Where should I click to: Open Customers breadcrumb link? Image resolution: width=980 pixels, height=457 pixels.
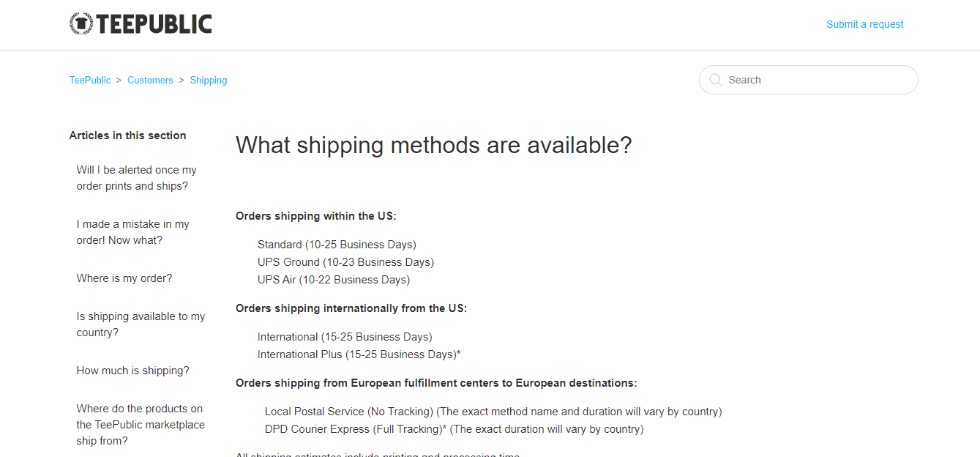point(150,81)
